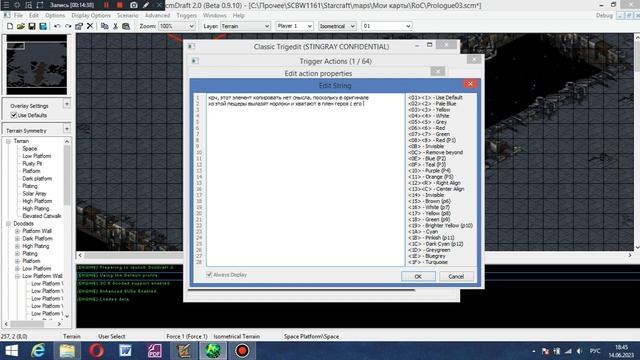Open the 01 brush dropdown
This screenshot has width=640, height=360.
(x=386, y=26)
